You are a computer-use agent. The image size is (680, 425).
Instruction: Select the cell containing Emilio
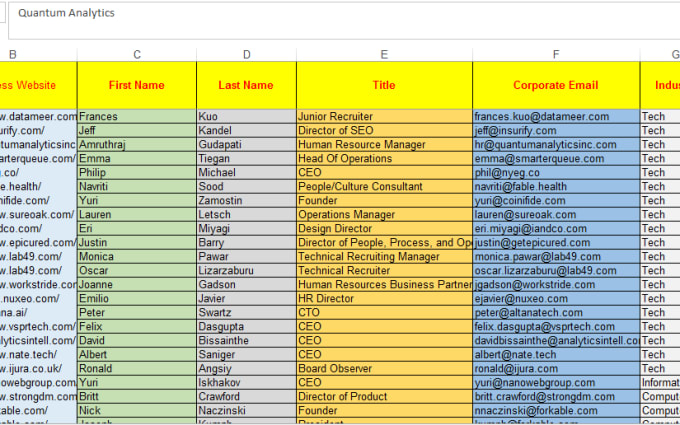(x=137, y=298)
